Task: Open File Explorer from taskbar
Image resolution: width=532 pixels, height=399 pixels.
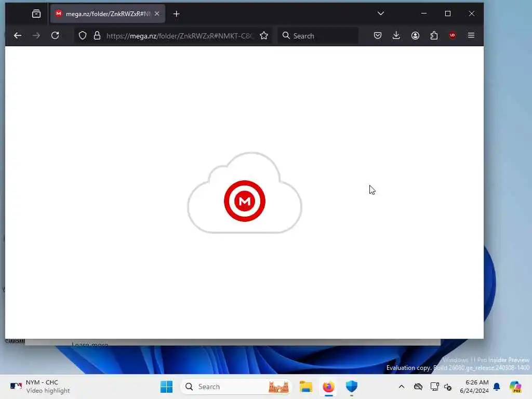Action: [305, 387]
